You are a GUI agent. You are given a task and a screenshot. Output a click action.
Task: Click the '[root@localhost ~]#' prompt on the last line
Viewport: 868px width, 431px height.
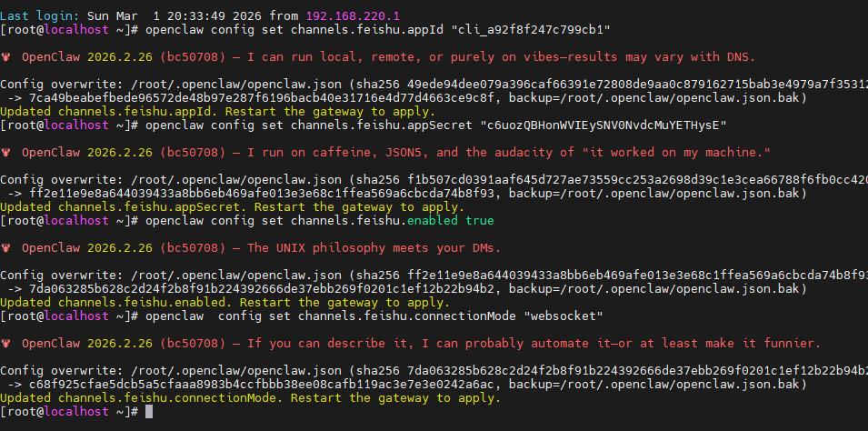(69, 412)
